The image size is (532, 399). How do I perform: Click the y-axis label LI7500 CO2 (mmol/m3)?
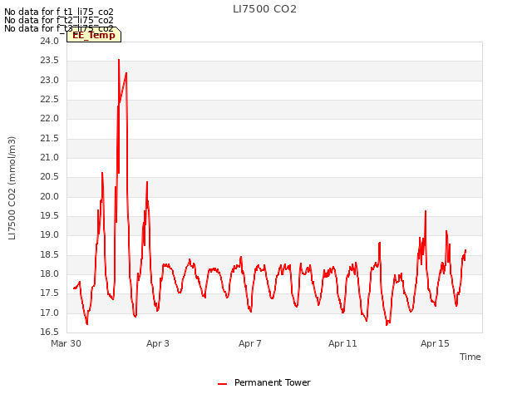(12, 188)
